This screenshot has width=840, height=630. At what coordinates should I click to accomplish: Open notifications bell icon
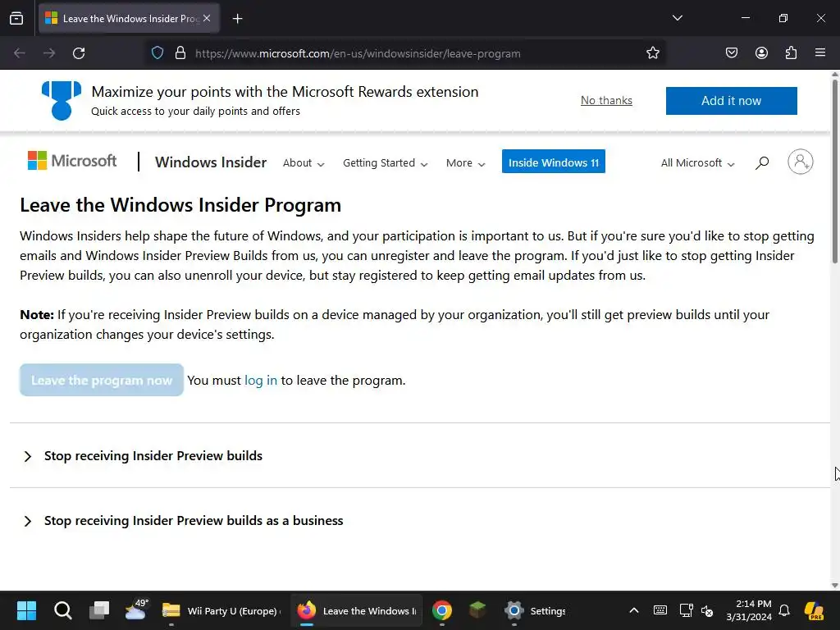coord(784,610)
